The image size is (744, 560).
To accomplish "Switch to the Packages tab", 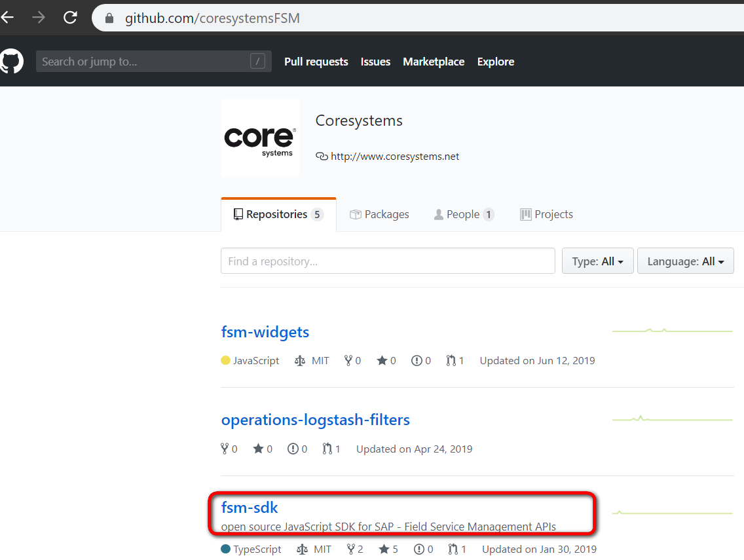I will (x=380, y=215).
